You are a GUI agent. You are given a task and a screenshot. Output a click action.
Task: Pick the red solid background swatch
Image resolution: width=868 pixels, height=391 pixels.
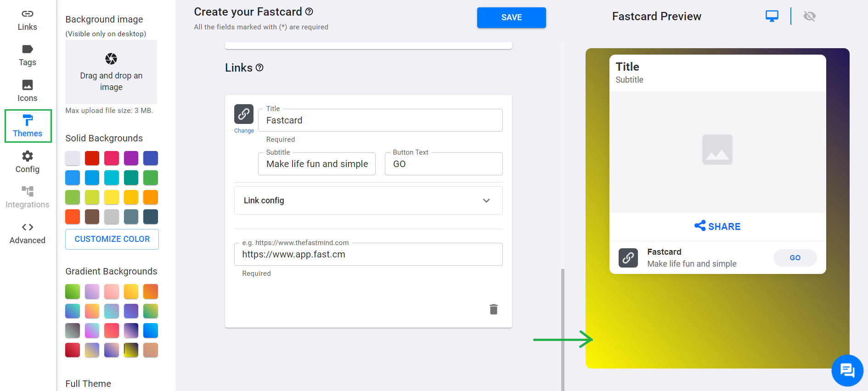(92, 158)
